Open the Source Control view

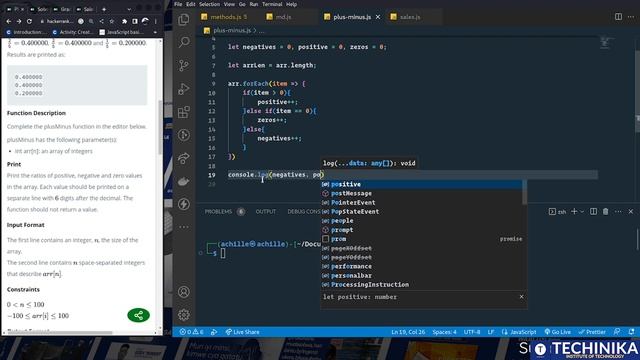coord(184,65)
